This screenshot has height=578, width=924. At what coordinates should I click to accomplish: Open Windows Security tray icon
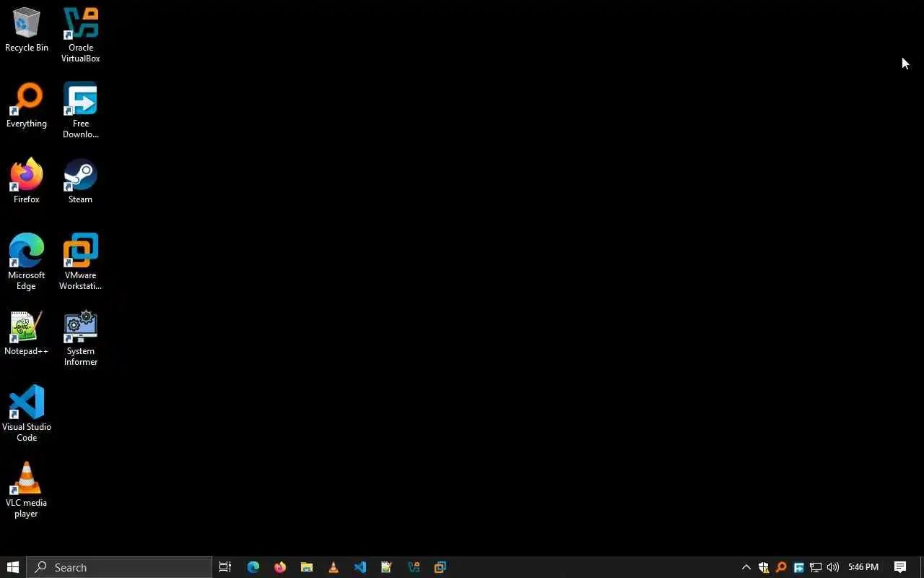tap(764, 567)
